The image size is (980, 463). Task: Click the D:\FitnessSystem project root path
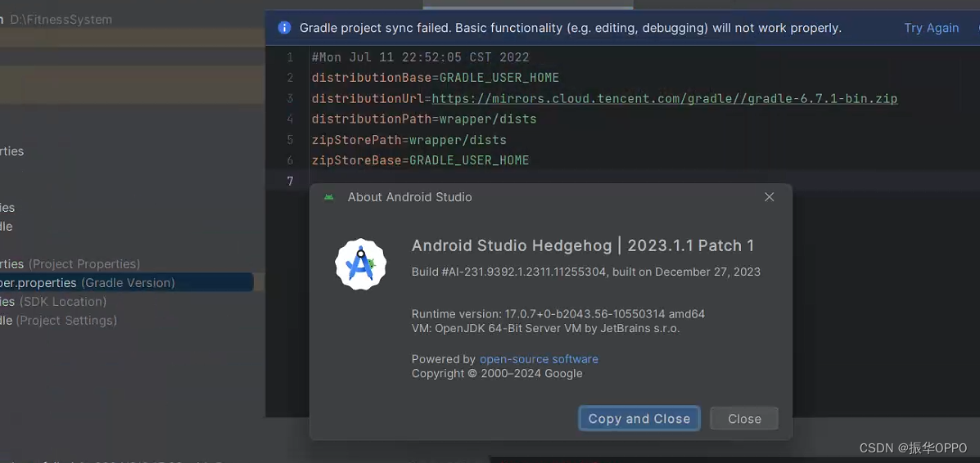[x=61, y=20]
